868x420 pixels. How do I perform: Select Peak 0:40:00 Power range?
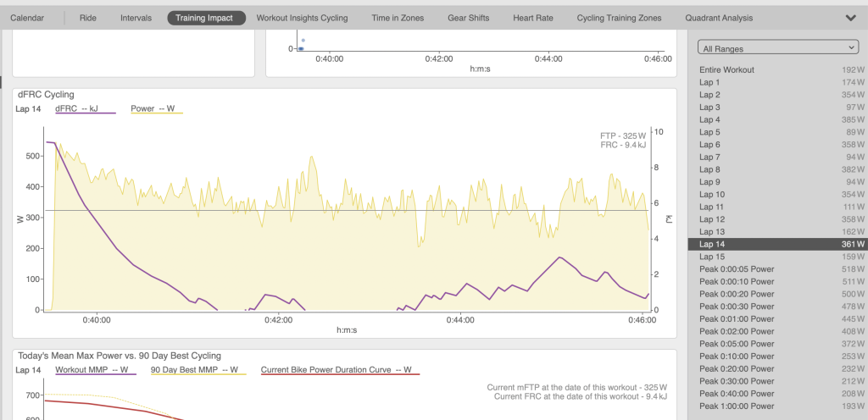[778, 394]
